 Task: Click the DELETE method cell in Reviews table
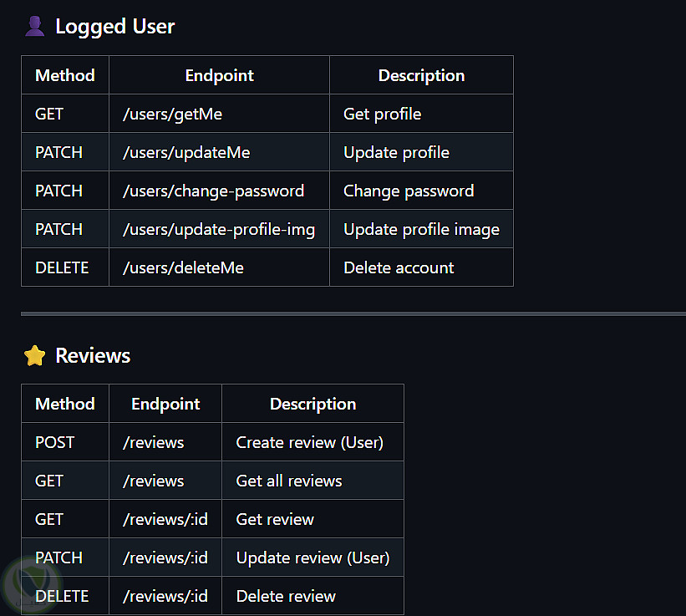[62, 596]
